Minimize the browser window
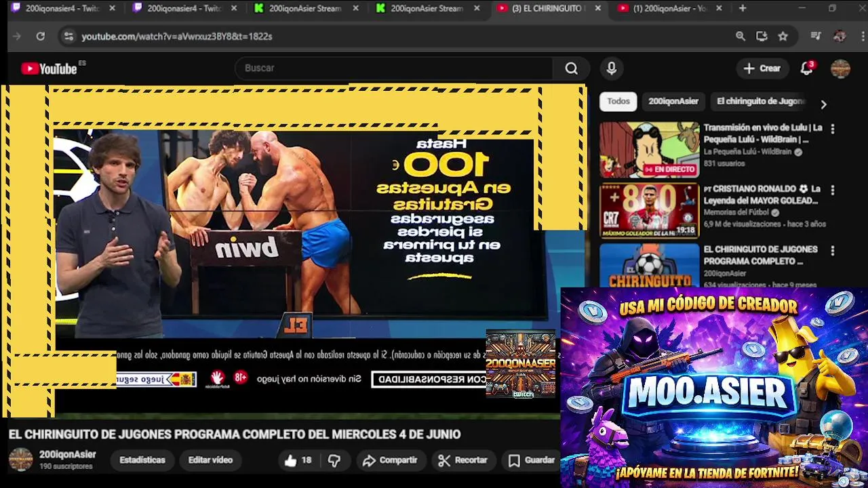 pos(802,8)
